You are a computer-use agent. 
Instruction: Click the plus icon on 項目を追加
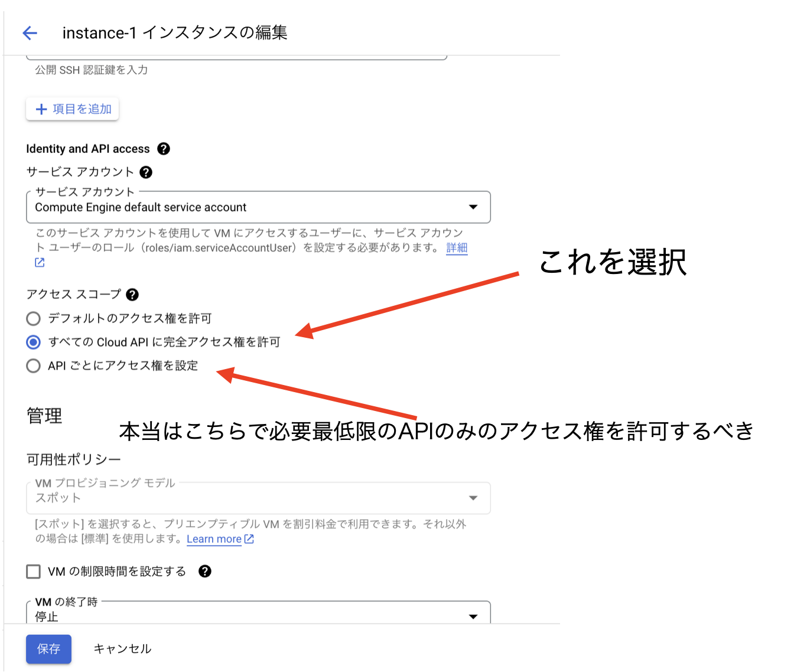click(x=41, y=109)
